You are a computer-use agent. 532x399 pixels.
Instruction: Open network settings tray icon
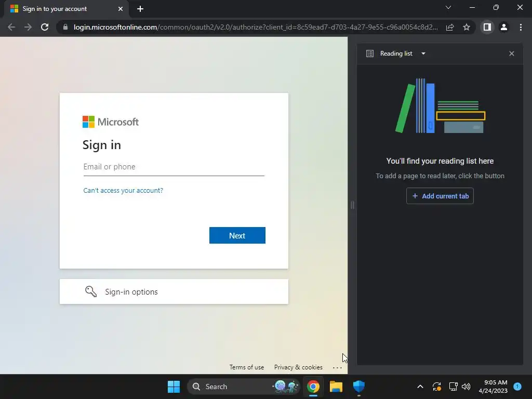click(x=453, y=387)
